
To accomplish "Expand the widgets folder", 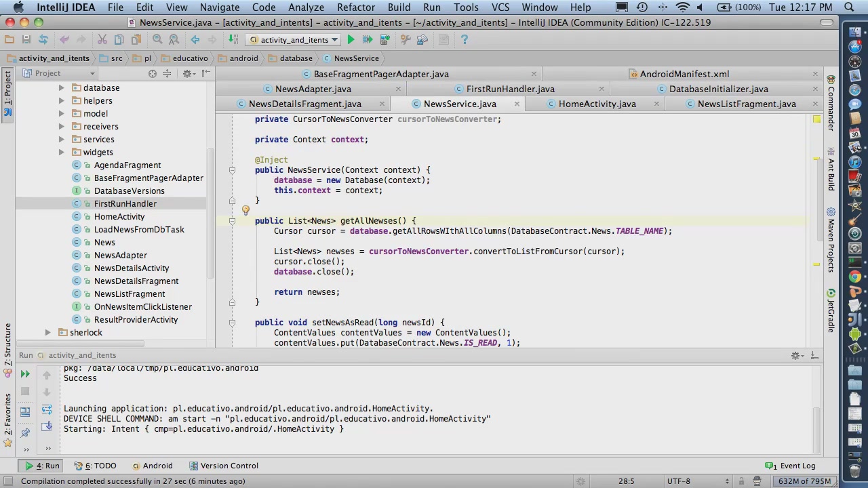I will tap(61, 152).
